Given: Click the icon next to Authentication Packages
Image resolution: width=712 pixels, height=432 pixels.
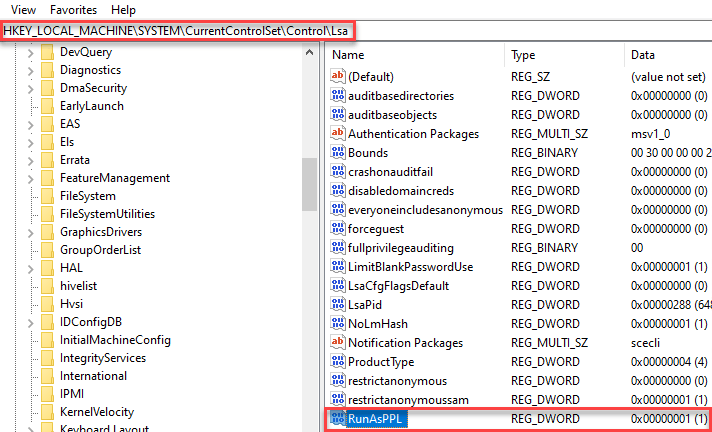Looking at the screenshot, I should point(337,134).
